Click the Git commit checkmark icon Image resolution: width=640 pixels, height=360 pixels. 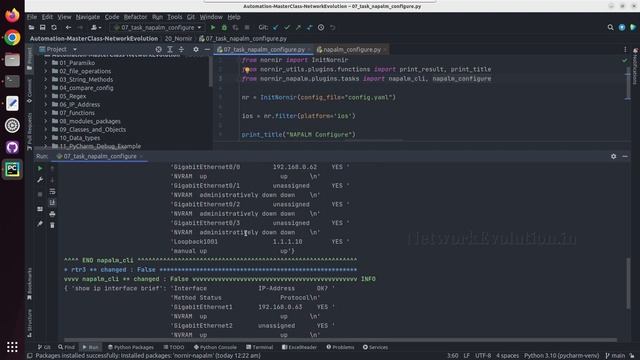point(287,27)
